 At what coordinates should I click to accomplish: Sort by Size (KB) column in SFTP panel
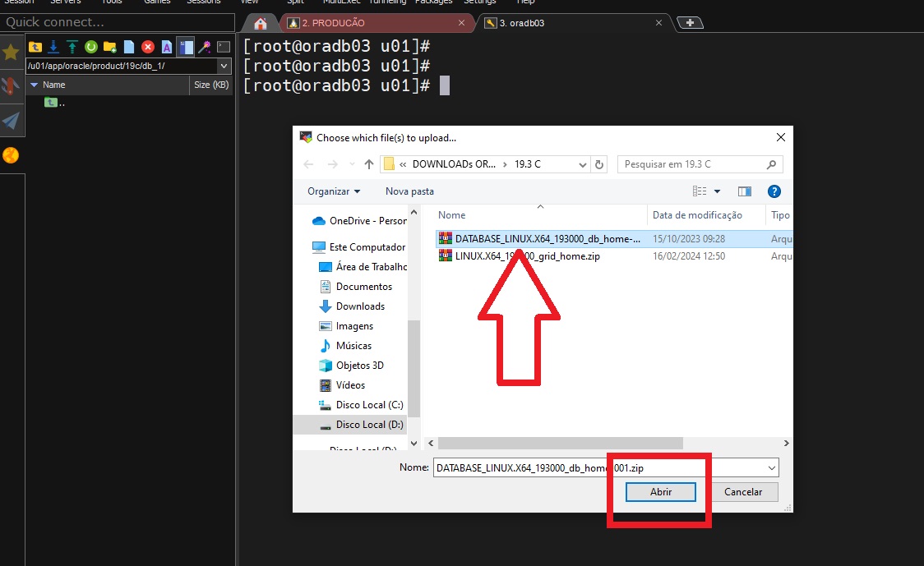pos(211,85)
